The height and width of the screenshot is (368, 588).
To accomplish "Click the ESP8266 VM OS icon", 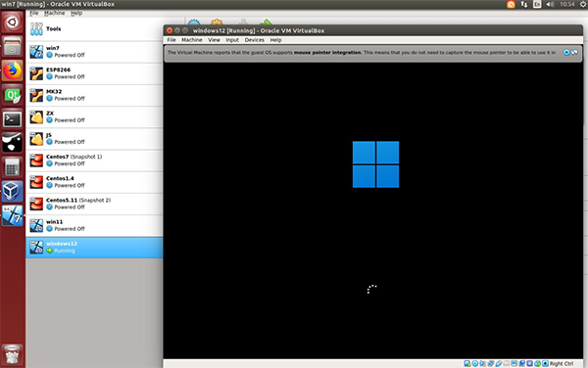I will [36, 73].
